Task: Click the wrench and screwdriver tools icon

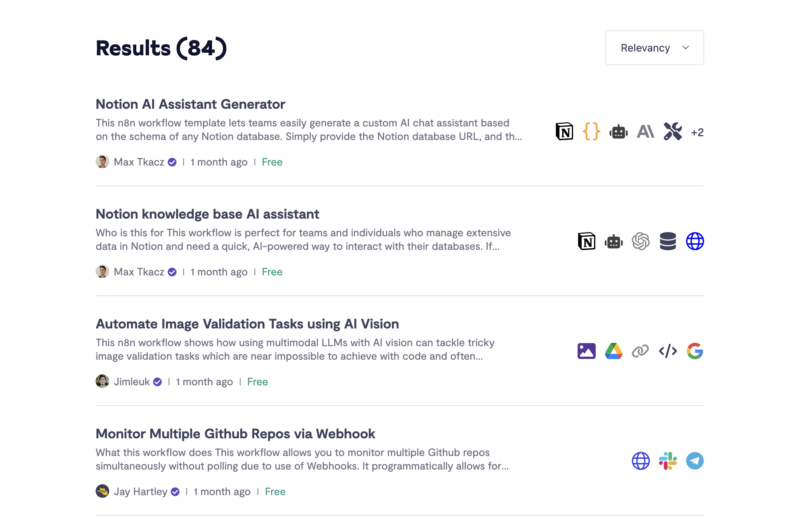Action: [x=672, y=132]
